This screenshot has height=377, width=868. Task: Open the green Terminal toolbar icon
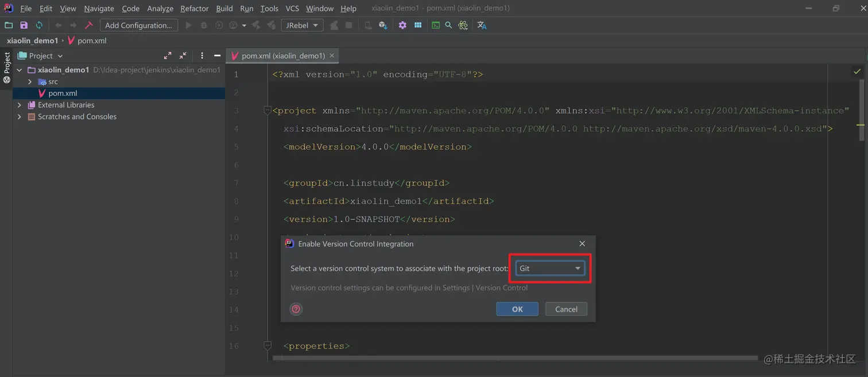click(x=436, y=25)
